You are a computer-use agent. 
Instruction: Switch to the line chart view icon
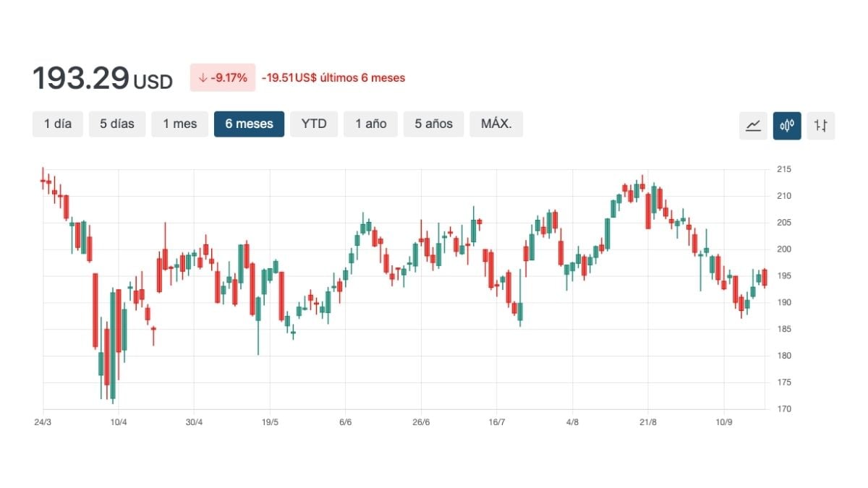click(753, 125)
